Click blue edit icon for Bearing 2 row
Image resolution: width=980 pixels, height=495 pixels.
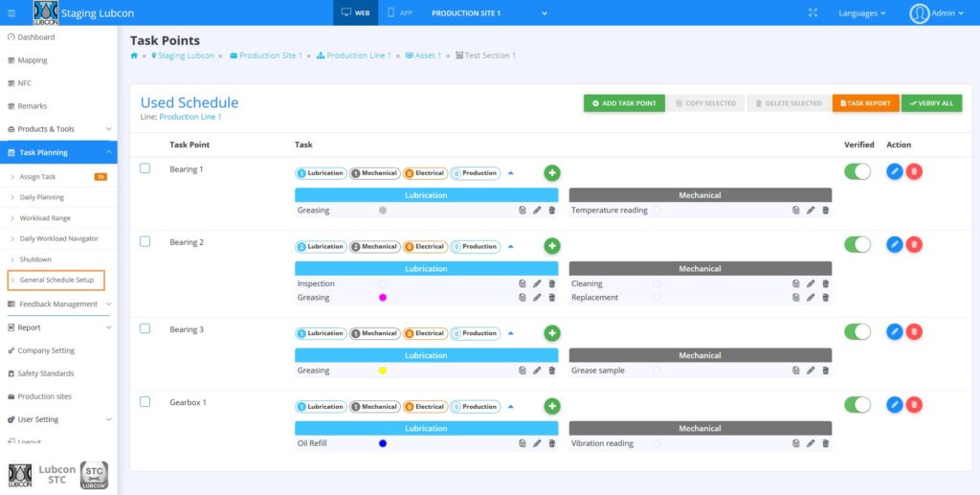pyautogui.click(x=894, y=245)
